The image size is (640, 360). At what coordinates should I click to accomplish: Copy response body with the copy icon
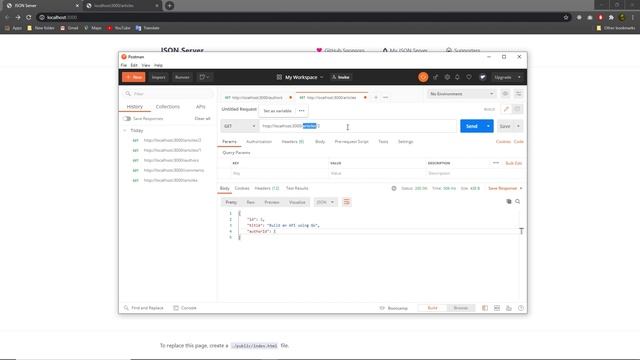(509, 202)
